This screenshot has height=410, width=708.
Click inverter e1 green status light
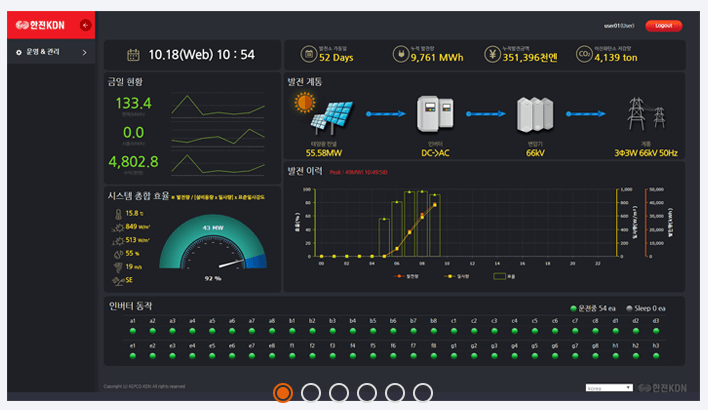133,356
